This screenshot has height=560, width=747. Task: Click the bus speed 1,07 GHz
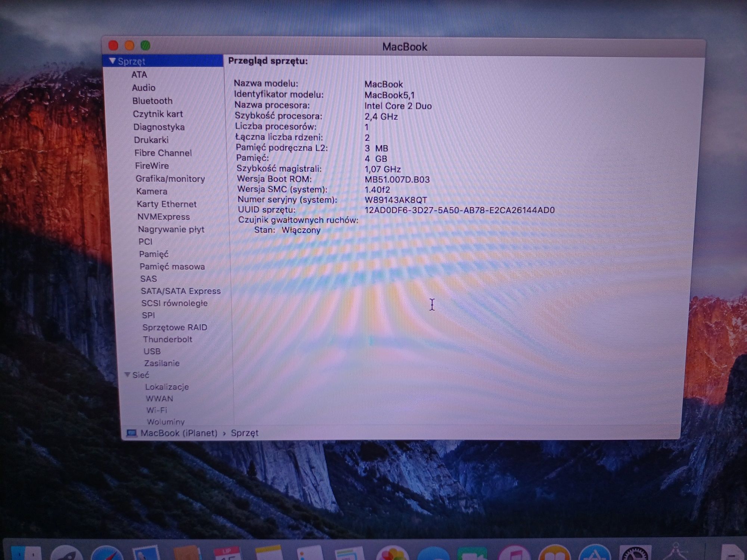(x=383, y=169)
